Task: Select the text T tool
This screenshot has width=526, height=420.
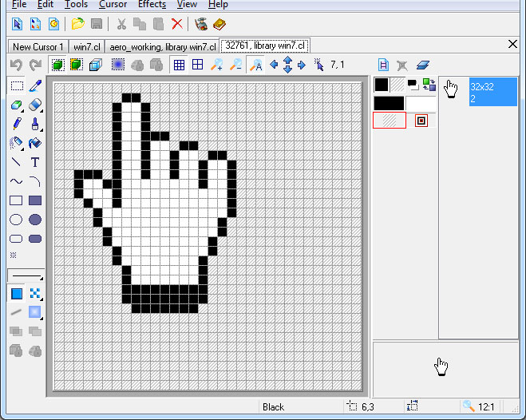Action: (35, 162)
